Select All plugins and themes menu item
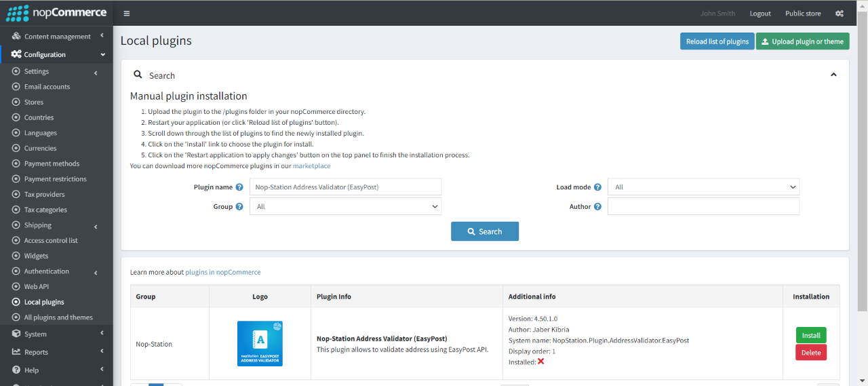The image size is (868, 386). (x=58, y=317)
